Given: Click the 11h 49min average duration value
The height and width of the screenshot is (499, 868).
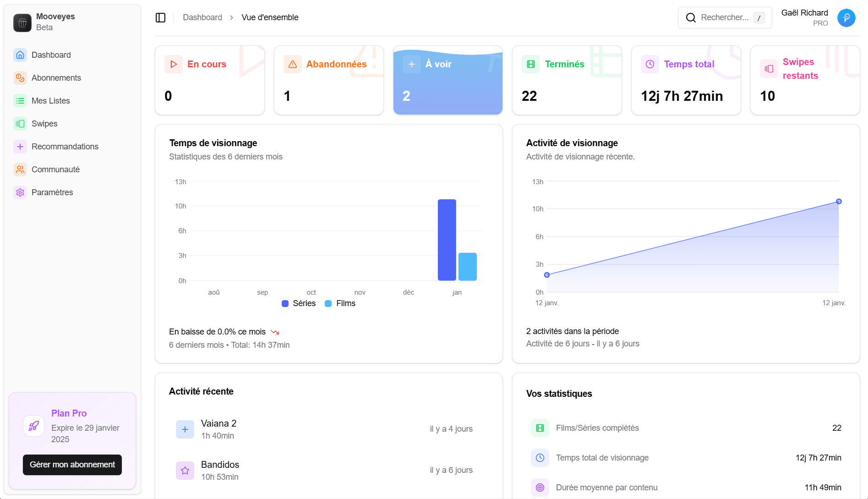Looking at the screenshot, I should tap(823, 488).
